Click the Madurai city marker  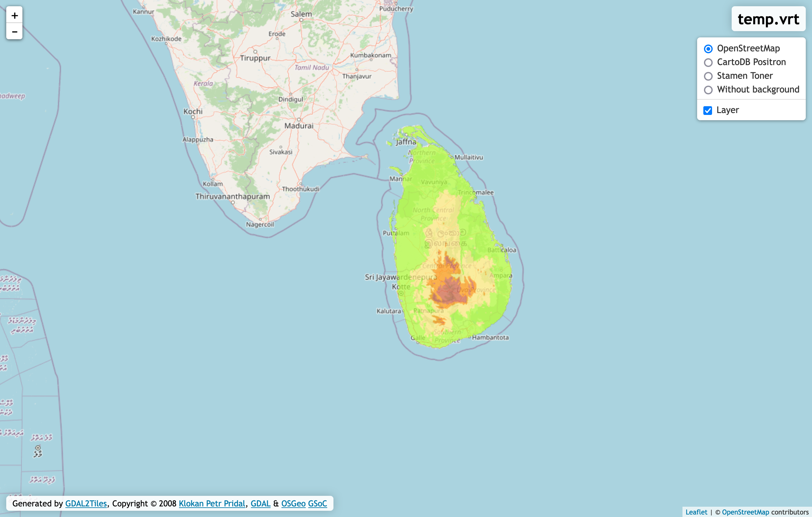[299, 120]
